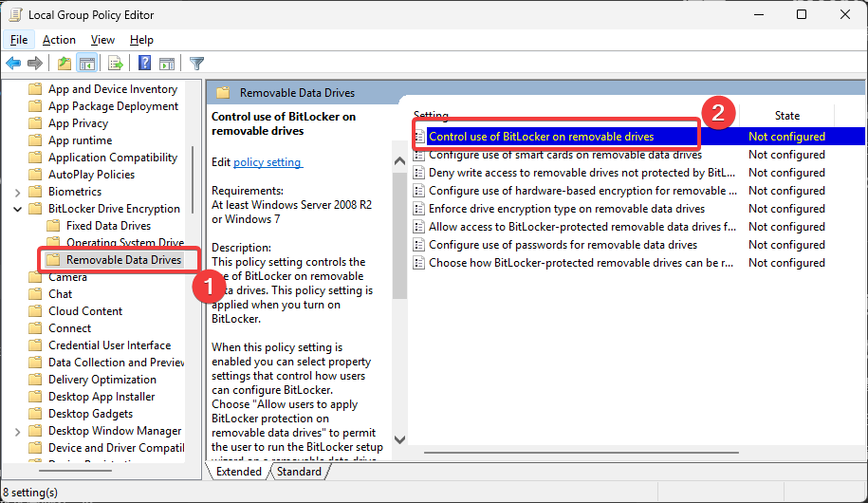The height and width of the screenshot is (503, 868).
Task: Click the Forward arrow toolbar icon
Action: [35, 64]
